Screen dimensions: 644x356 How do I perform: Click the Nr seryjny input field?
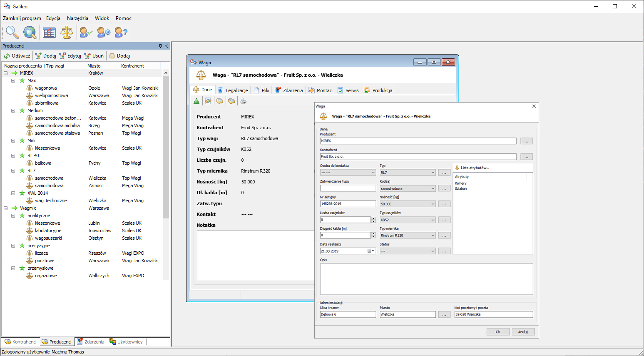pyautogui.click(x=348, y=204)
